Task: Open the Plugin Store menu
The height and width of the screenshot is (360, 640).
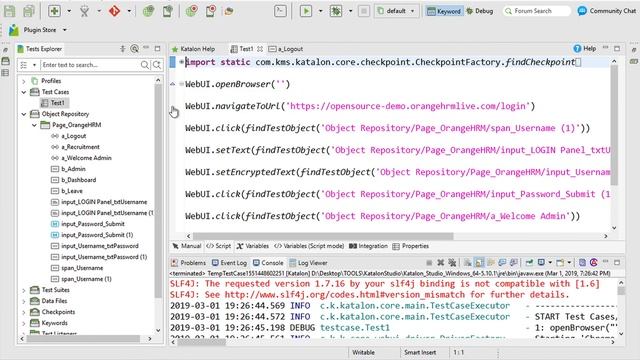Action: [64, 30]
